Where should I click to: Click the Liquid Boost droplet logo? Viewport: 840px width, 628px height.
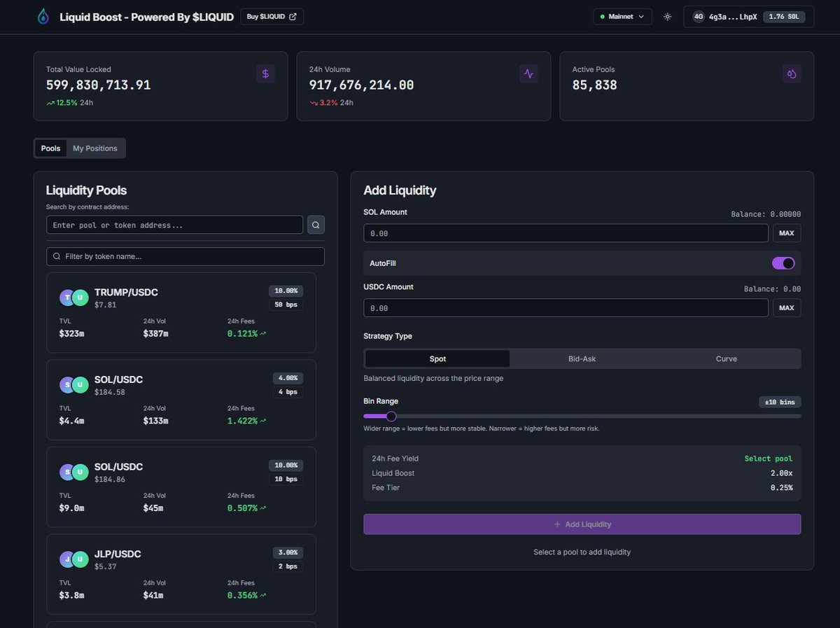[x=43, y=17]
